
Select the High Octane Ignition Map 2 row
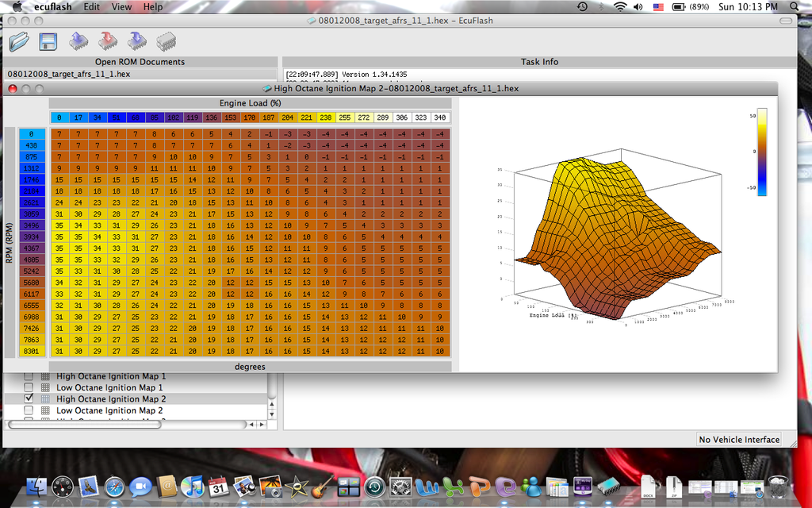point(136,399)
